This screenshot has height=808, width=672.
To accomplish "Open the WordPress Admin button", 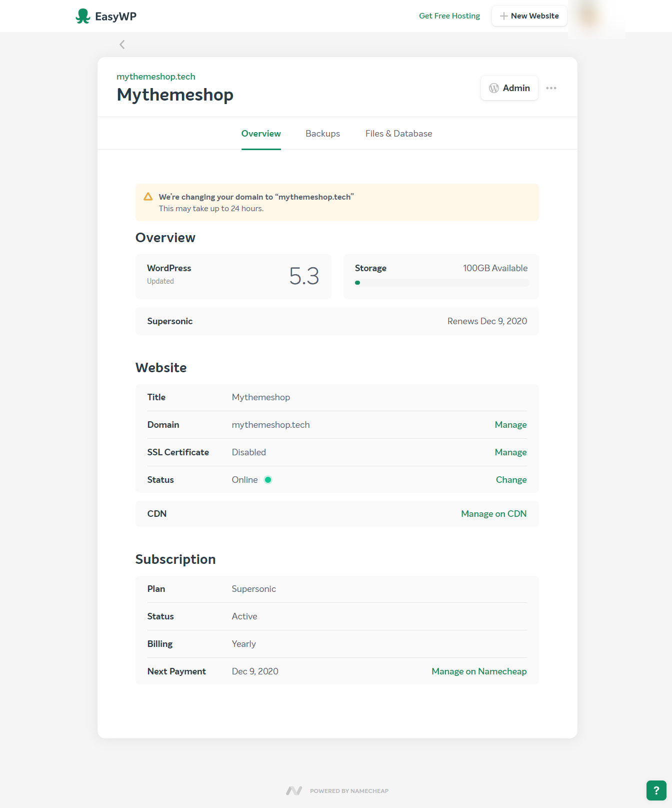I will (509, 88).
